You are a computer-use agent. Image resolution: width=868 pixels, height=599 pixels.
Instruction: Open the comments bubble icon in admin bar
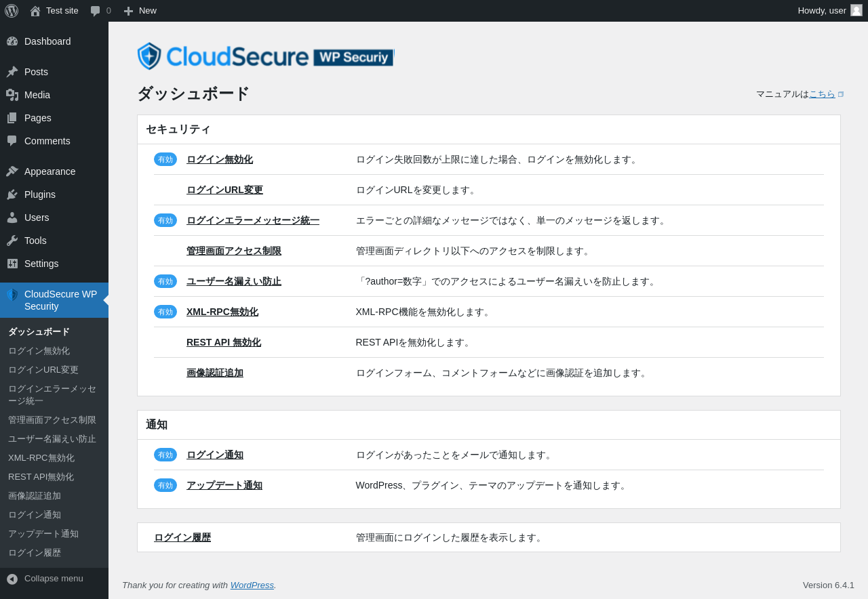tap(96, 11)
